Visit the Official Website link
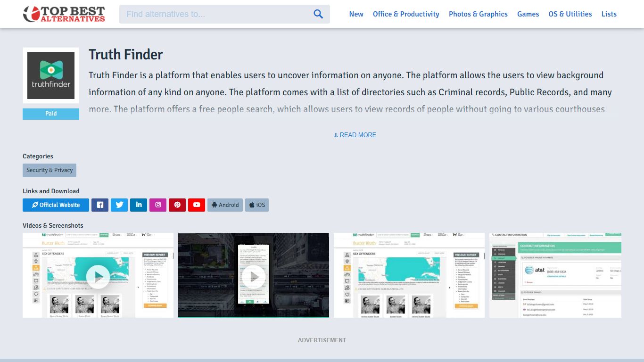Screen dimensions: 644x362 56,205
